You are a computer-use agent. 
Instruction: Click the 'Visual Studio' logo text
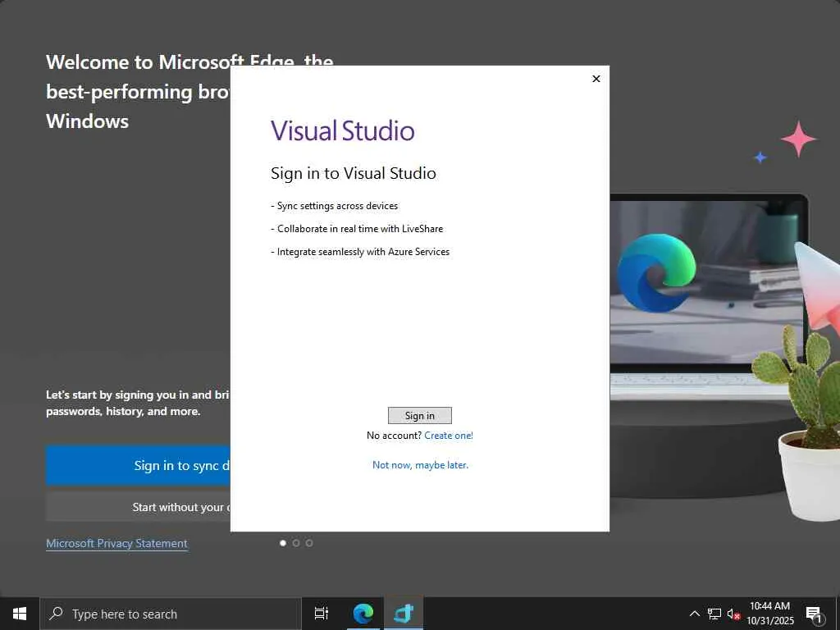pyautogui.click(x=342, y=130)
